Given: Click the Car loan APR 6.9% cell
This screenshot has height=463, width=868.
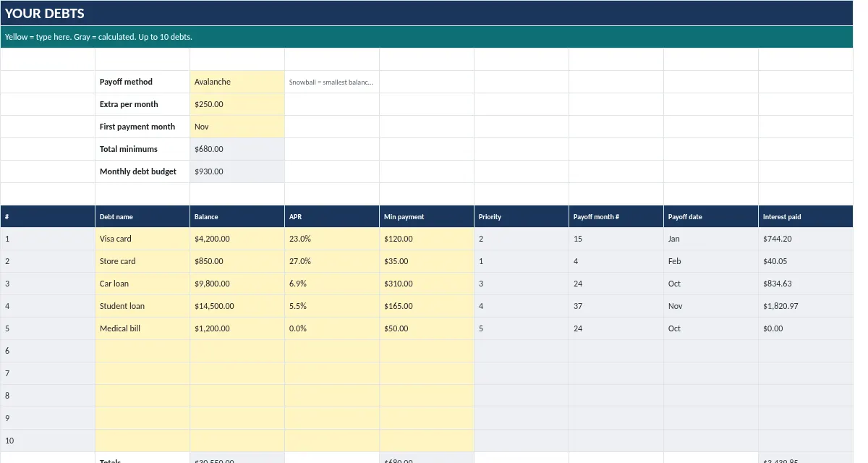Looking at the screenshot, I should click(332, 284).
